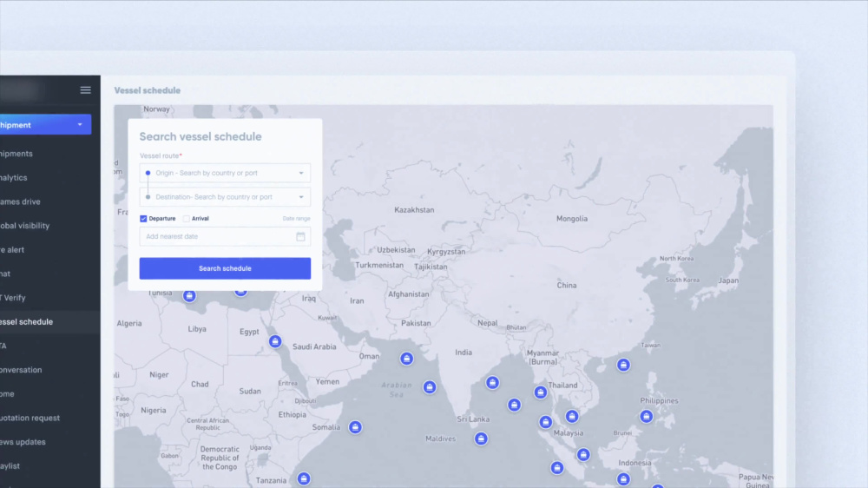868x488 pixels.
Task: Click the Date range link
Action: point(296,218)
